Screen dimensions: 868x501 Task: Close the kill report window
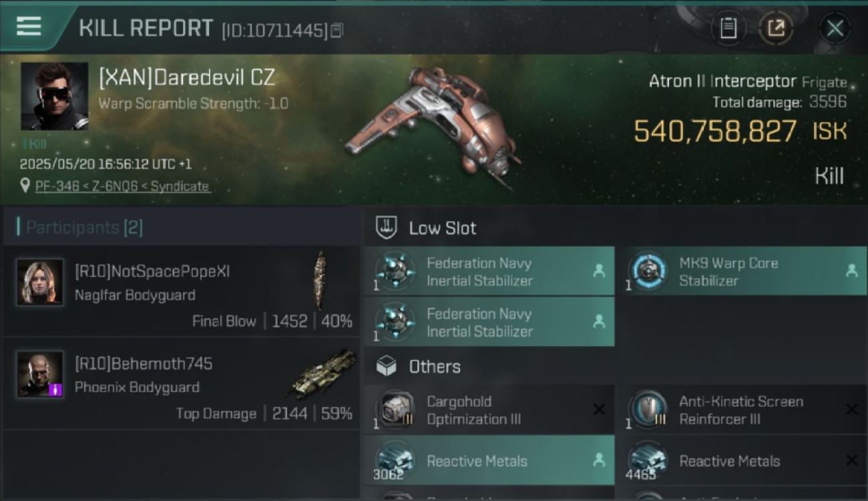(835, 28)
